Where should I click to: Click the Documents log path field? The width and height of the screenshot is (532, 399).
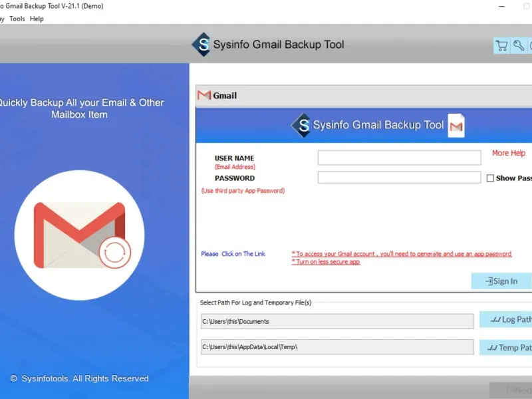click(x=337, y=321)
